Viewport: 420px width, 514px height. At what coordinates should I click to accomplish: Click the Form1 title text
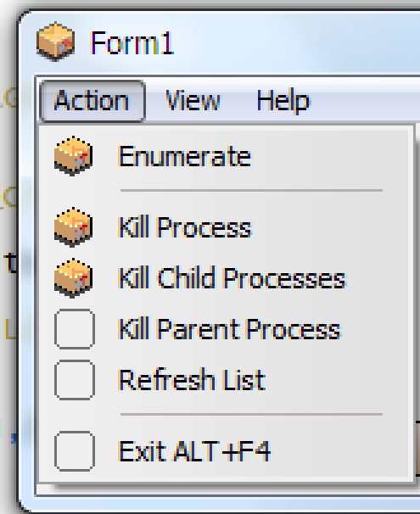coord(132,42)
